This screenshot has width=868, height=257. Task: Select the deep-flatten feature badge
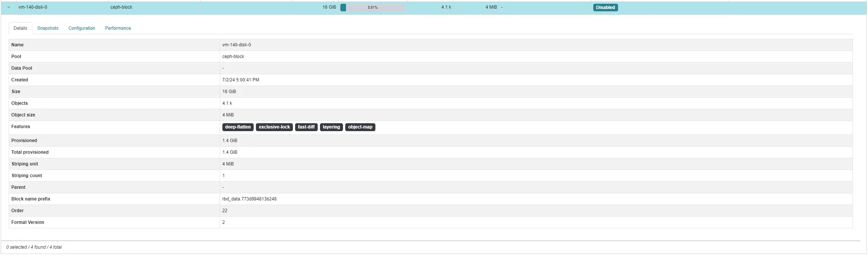coord(238,127)
